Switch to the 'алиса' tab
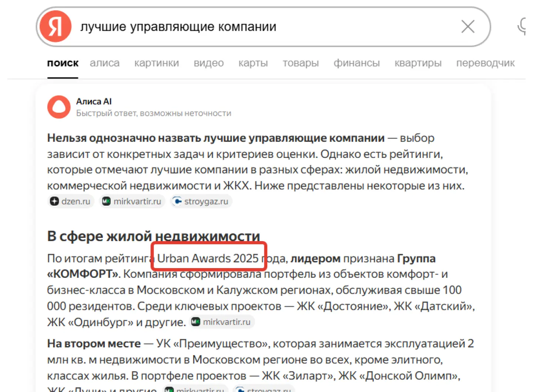Viewport: 533px width, 392px height. (105, 63)
